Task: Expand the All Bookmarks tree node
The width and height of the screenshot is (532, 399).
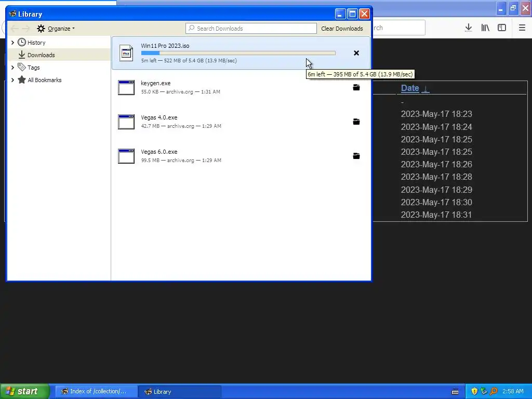Action: pyautogui.click(x=12, y=79)
